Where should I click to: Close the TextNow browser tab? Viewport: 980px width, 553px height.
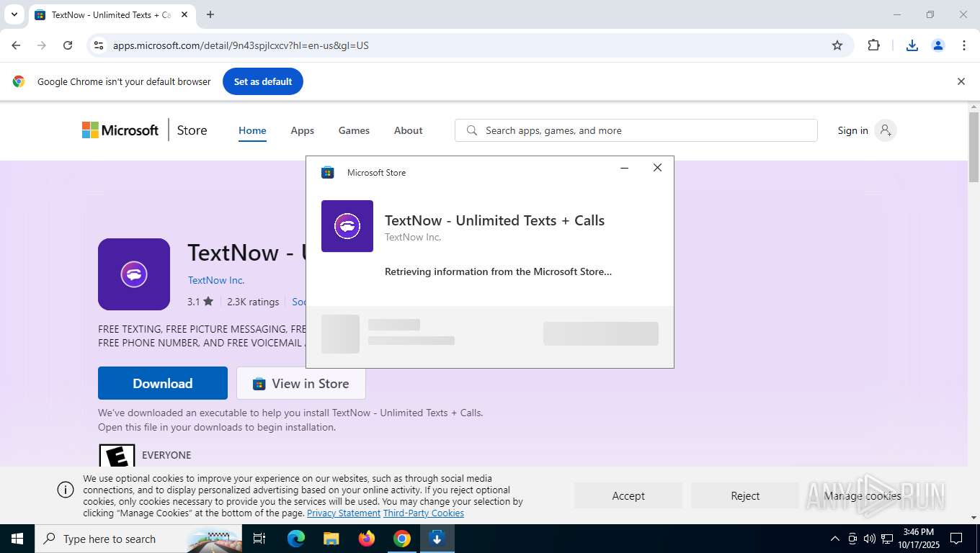(x=184, y=14)
